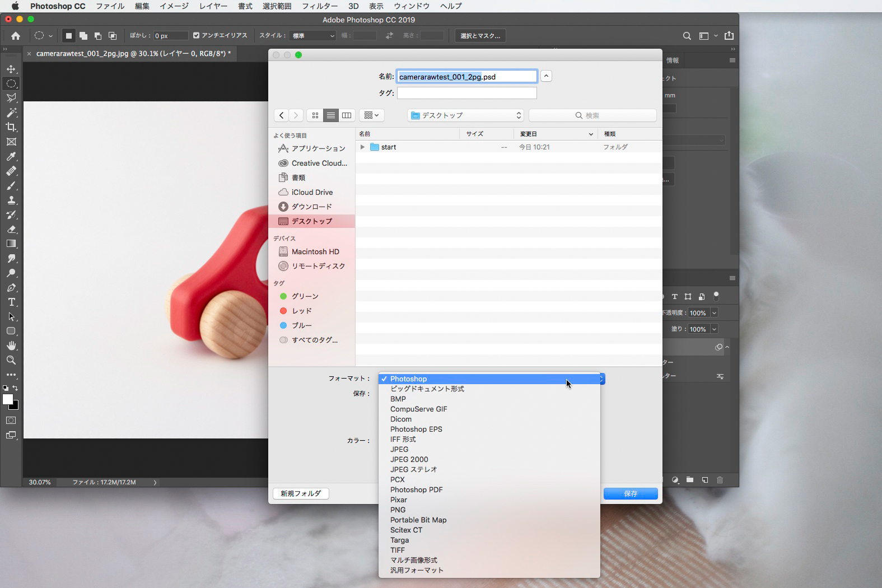Viewport: 882px width, 588px height.
Task: Click the 保存 button
Action: pos(630,493)
